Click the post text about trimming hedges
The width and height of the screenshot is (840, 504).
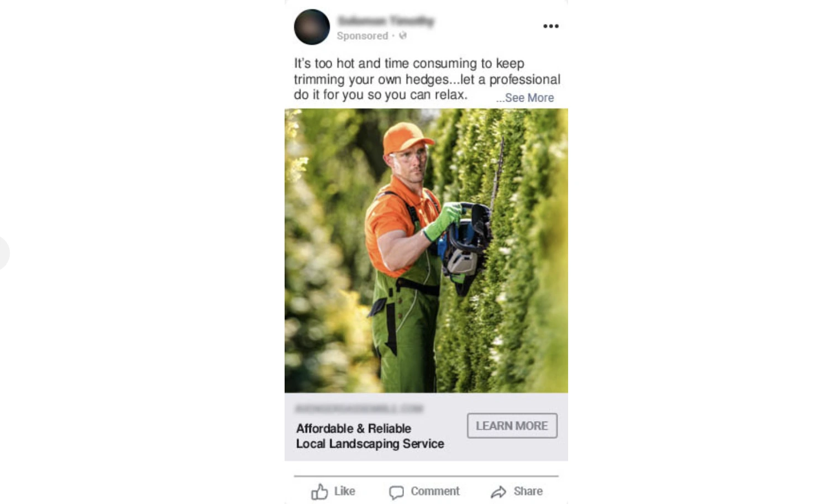tap(427, 79)
